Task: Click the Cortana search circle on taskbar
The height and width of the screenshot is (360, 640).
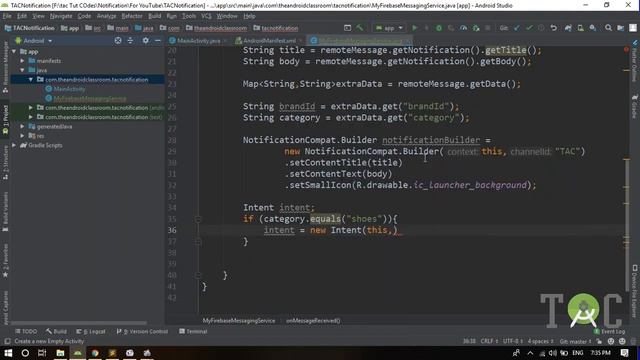Action: pos(25,353)
